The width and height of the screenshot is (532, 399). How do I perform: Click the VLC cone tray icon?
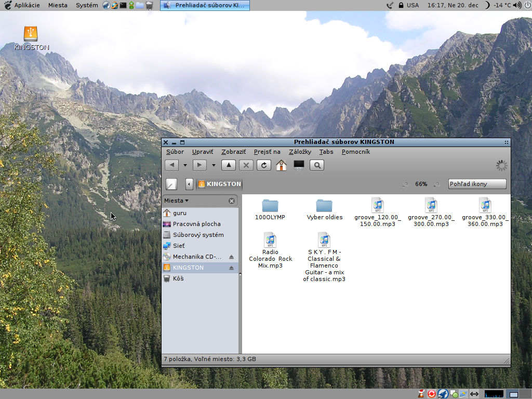(x=421, y=394)
